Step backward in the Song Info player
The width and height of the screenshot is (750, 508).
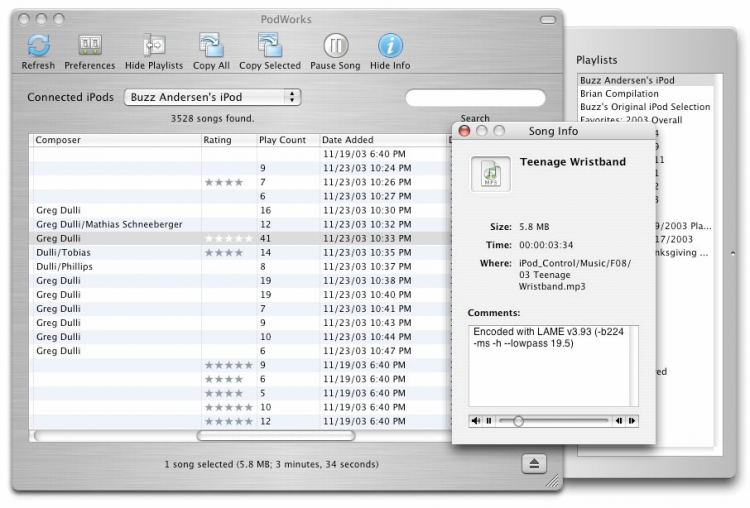619,420
